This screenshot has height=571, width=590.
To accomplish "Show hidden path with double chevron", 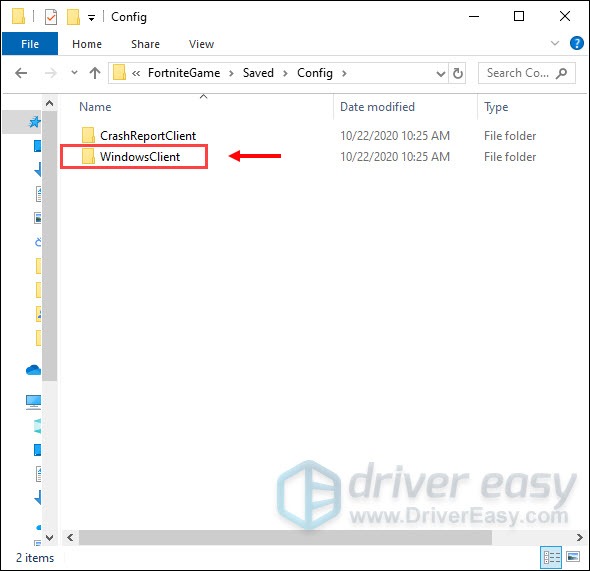I will pyautogui.click(x=136, y=73).
